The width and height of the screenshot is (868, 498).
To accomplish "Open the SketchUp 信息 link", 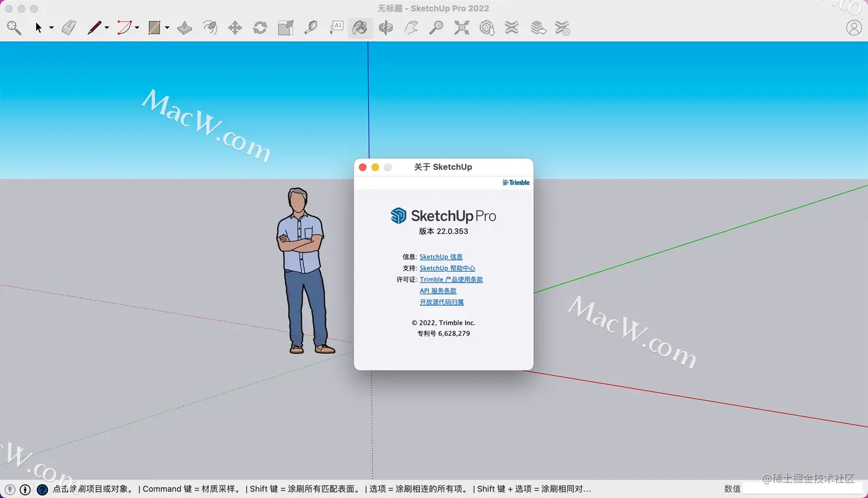I will tap(441, 257).
